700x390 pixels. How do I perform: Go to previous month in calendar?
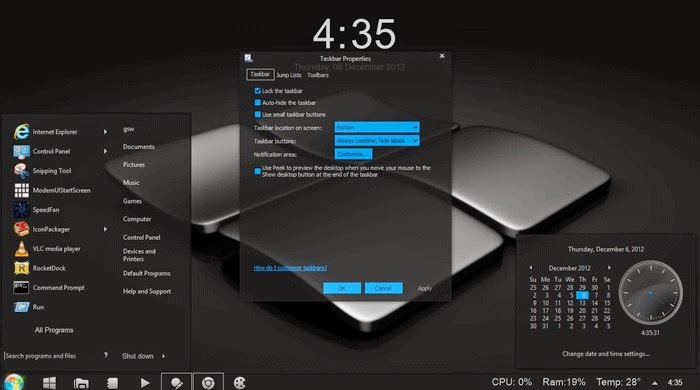pos(531,268)
